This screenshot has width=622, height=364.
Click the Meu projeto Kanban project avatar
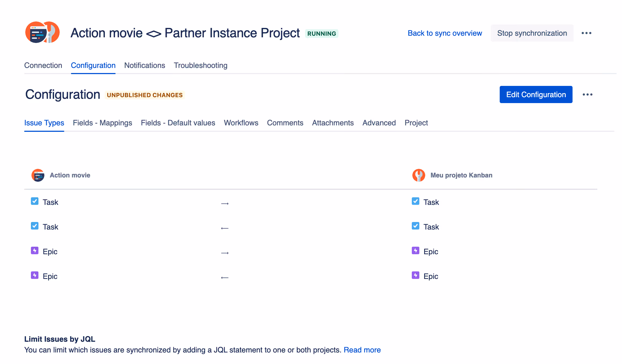tap(419, 175)
